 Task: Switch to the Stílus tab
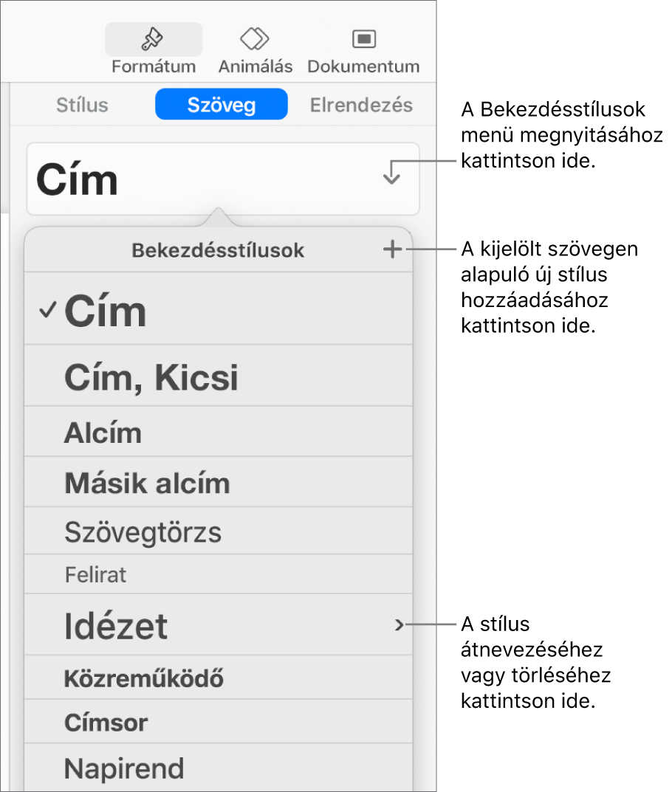click(x=83, y=105)
